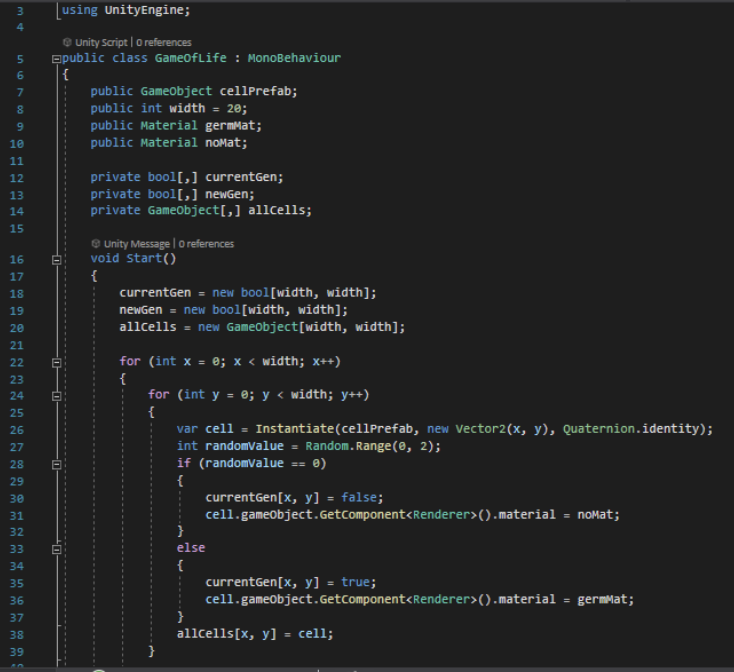Collapse the else block fold toggle
This screenshot has height=672, width=734.
(x=56, y=549)
